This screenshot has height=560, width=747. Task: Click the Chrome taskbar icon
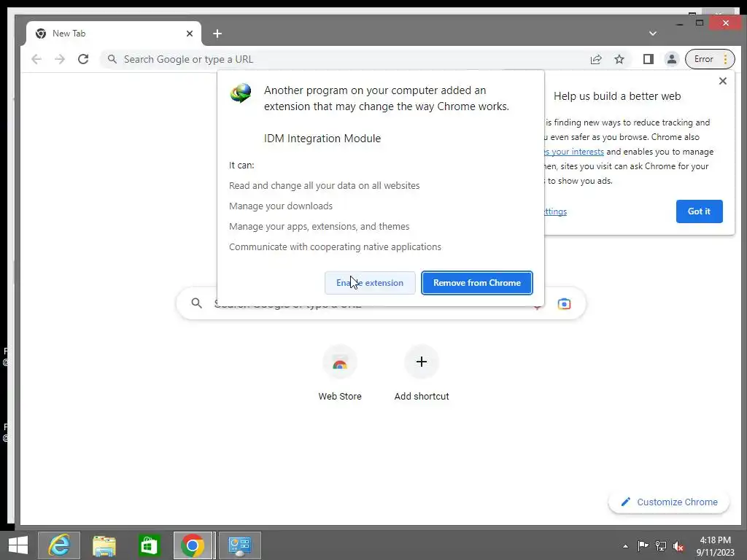coord(193,545)
